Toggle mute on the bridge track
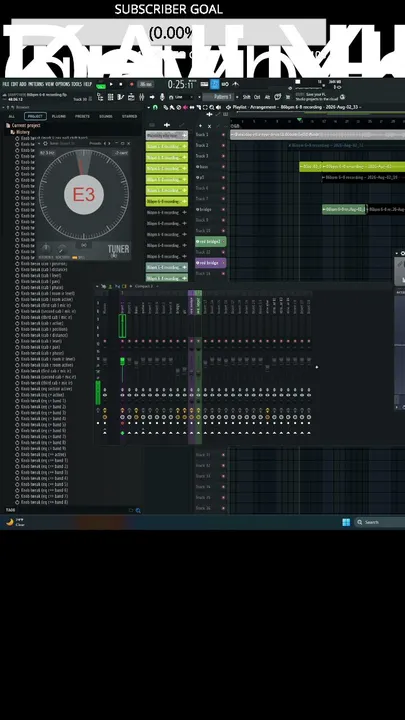Viewport: 405px width, 720px height. [224, 209]
